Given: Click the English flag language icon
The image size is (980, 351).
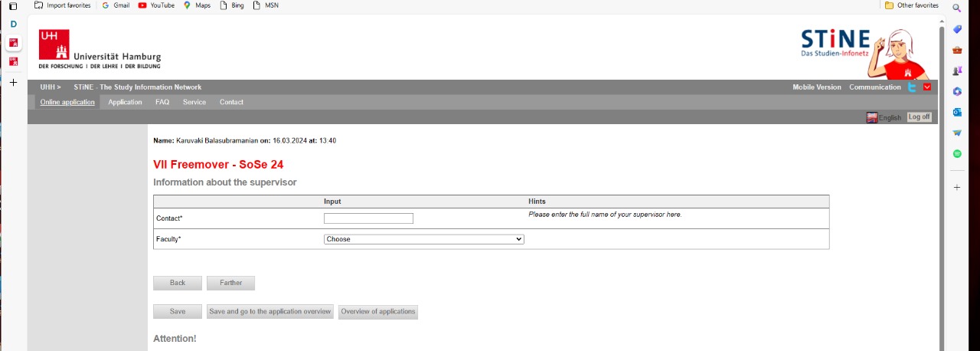Looking at the screenshot, I should click(x=872, y=117).
